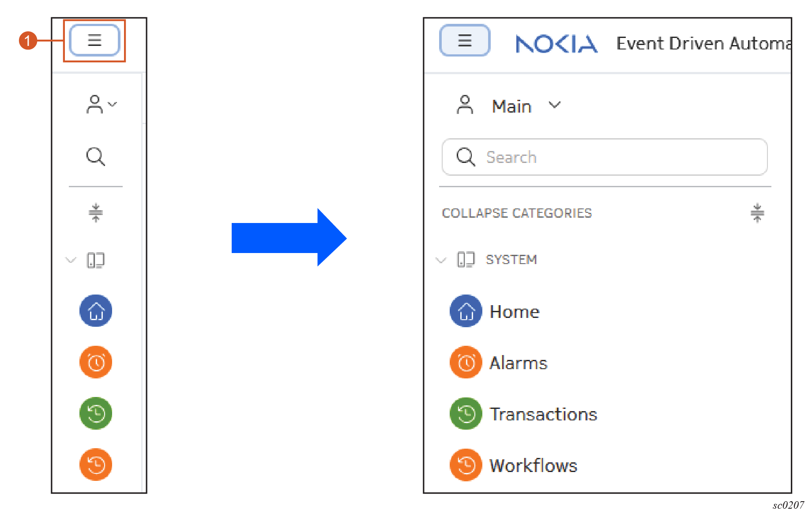Click collapse categories icon in collapsed sidebar
The image size is (812, 514).
[96, 213]
